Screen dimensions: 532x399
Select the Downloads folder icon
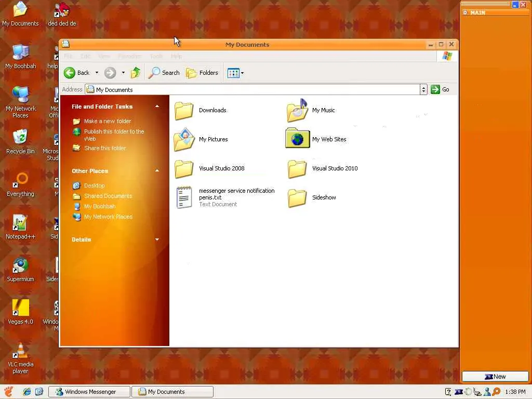[x=184, y=111]
